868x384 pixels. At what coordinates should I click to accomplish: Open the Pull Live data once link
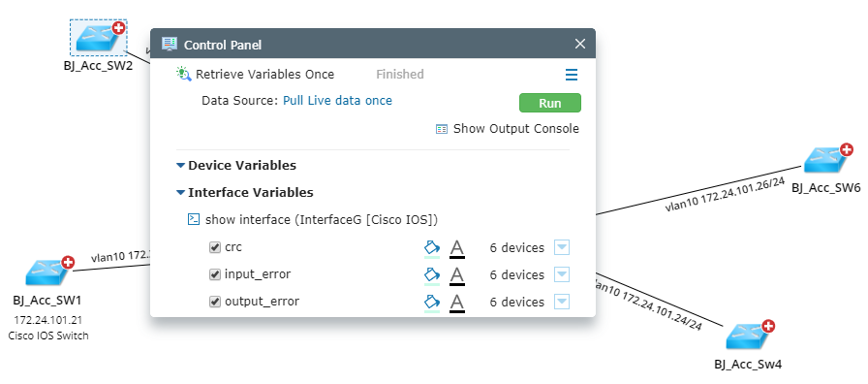point(338,101)
